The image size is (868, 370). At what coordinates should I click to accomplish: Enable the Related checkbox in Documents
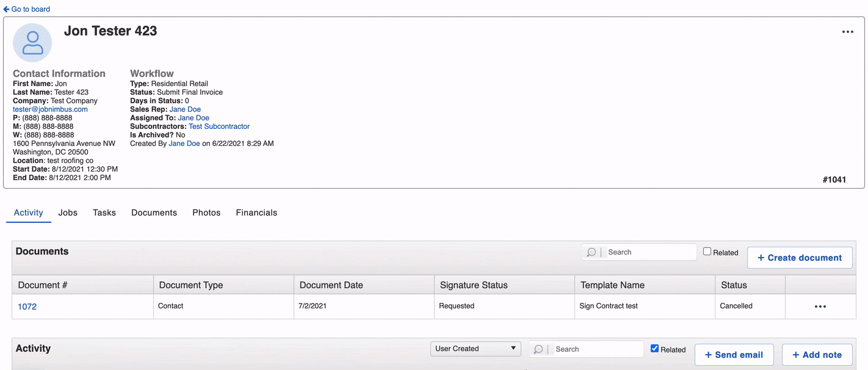707,252
